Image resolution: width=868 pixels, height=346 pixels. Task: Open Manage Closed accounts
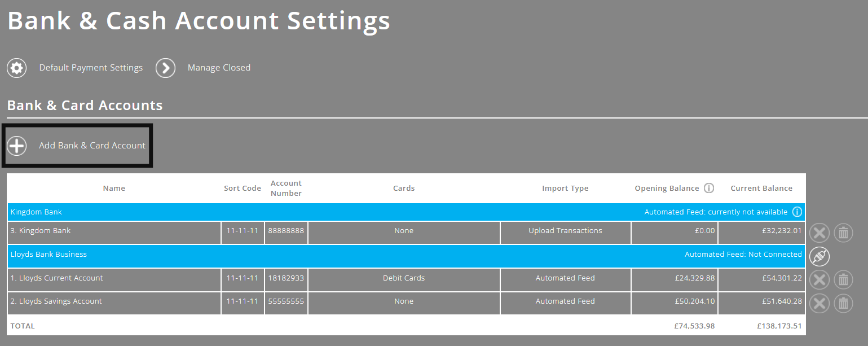219,68
